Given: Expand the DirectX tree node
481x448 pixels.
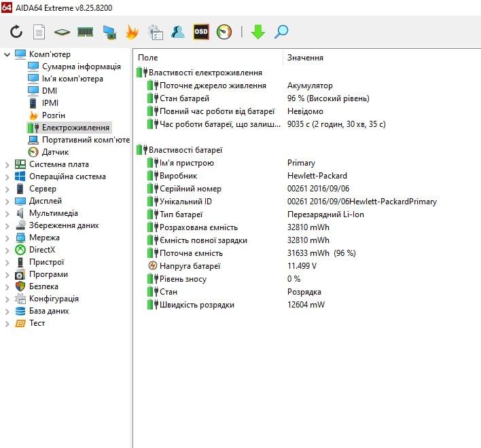Looking at the screenshot, I should (7, 250).
